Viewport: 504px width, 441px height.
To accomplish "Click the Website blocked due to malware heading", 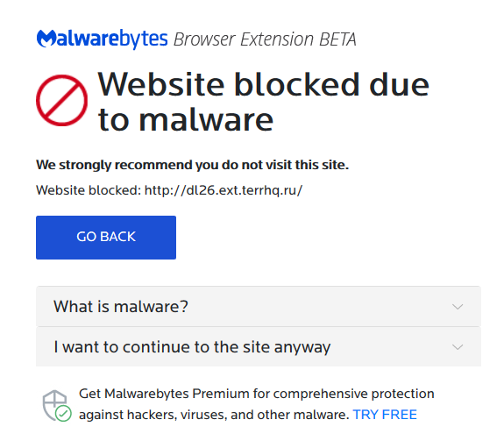I will 264,102.
